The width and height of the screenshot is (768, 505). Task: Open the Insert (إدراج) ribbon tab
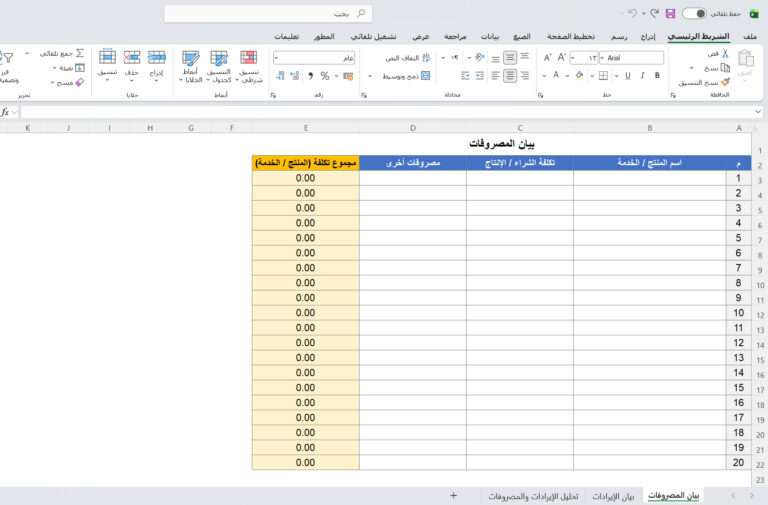[648, 36]
